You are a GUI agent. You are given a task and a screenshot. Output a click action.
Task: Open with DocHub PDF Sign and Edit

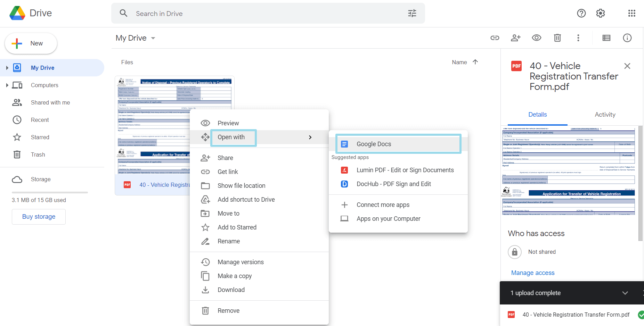[x=398, y=184]
